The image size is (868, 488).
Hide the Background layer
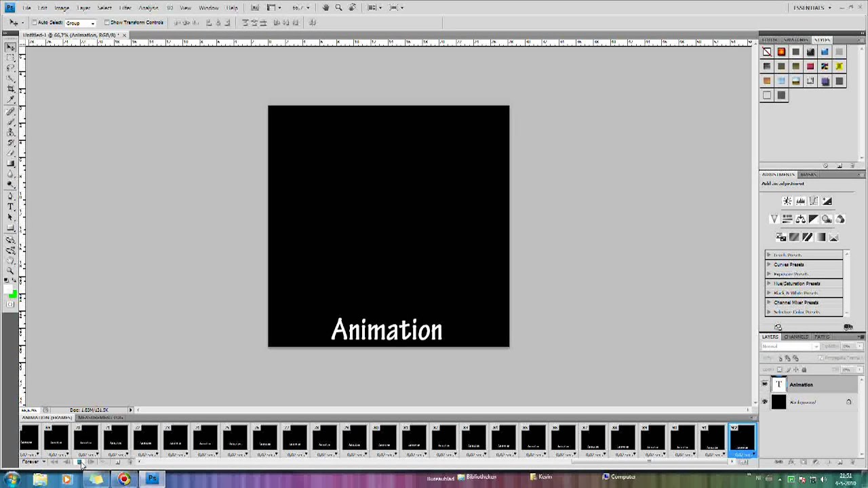(765, 402)
